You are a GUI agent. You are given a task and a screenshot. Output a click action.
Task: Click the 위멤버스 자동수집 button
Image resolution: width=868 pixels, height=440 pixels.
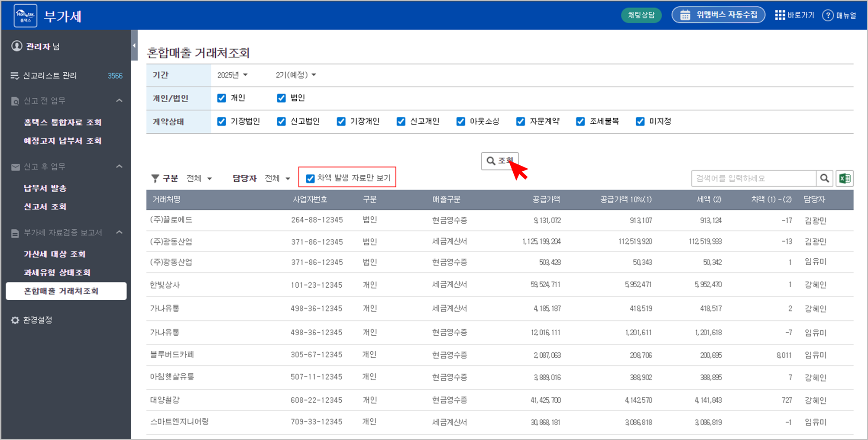pos(718,15)
